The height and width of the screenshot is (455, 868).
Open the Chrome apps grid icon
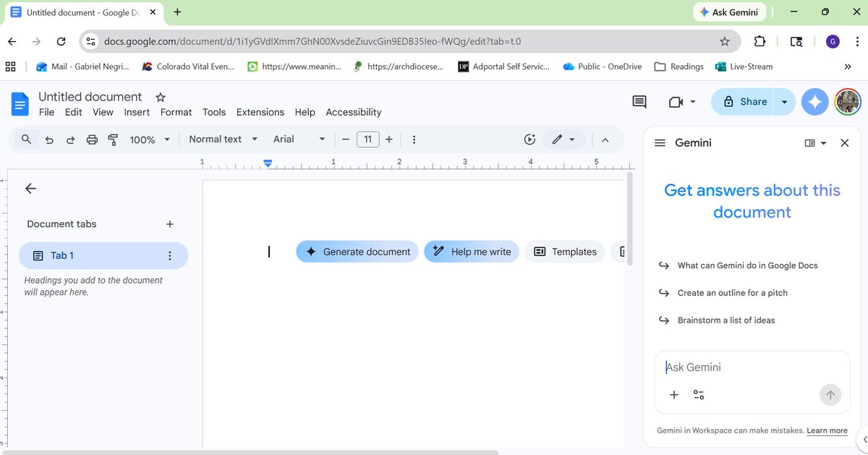pyautogui.click(x=11, y=67)
